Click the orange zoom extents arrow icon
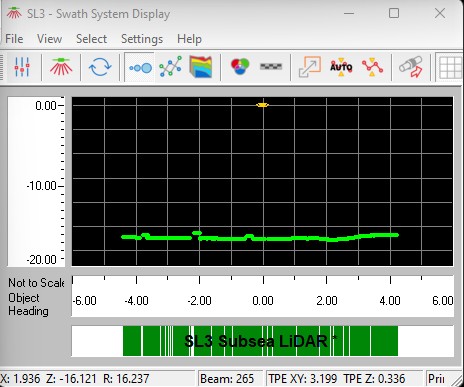 point(310,67)
